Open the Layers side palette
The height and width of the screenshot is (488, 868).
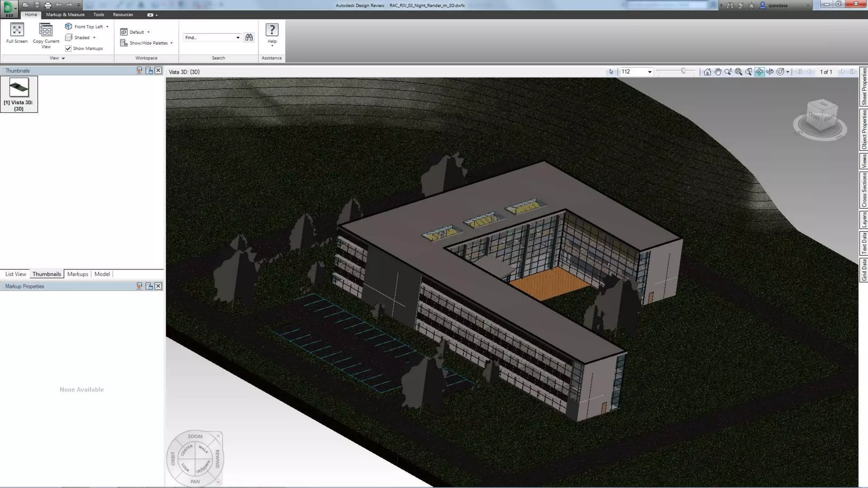[864, 220]
